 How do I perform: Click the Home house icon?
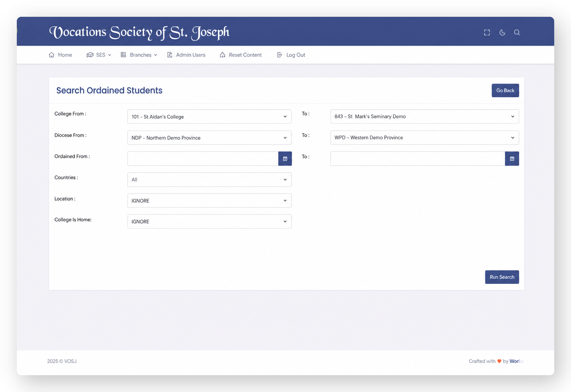[x=51, y=55]
